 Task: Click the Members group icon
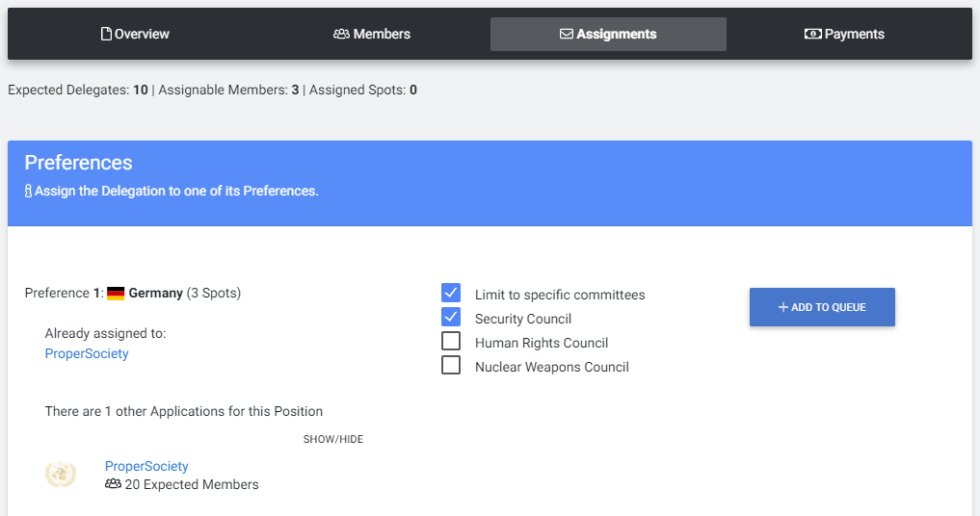[x=341, y=34]
